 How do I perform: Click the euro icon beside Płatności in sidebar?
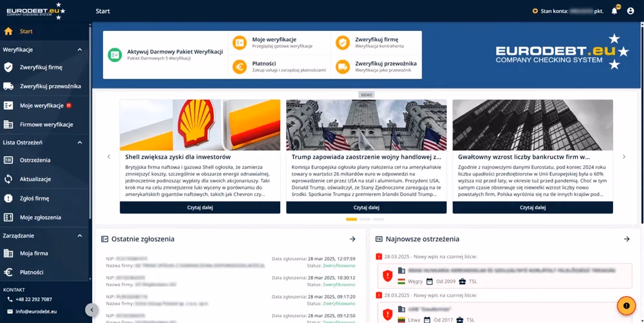tap(8, 272)
